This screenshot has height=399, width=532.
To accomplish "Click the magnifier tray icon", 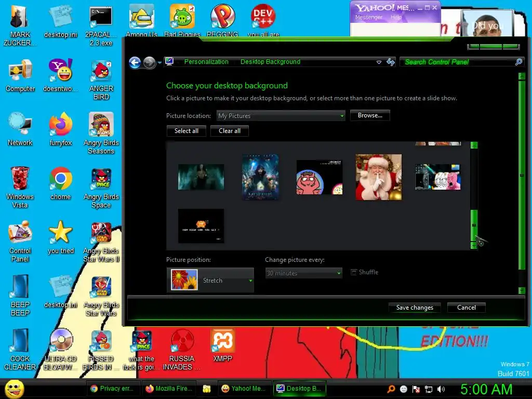I will coord(391,389).
